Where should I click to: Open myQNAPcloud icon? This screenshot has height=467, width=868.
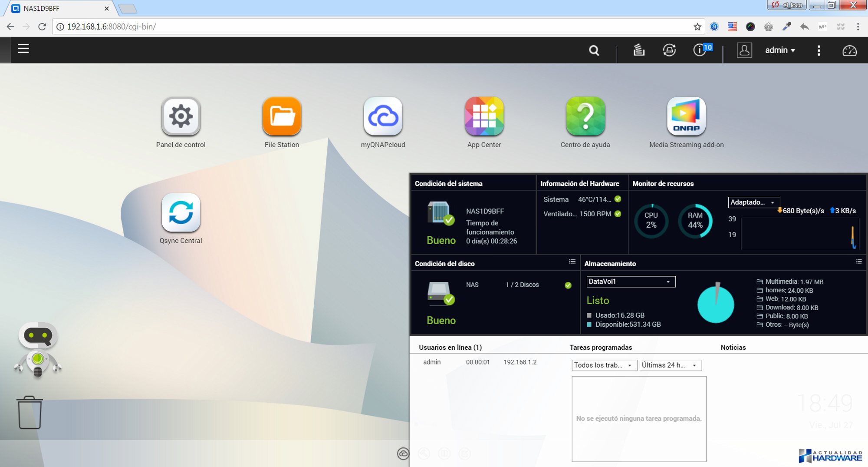point(383,116)
